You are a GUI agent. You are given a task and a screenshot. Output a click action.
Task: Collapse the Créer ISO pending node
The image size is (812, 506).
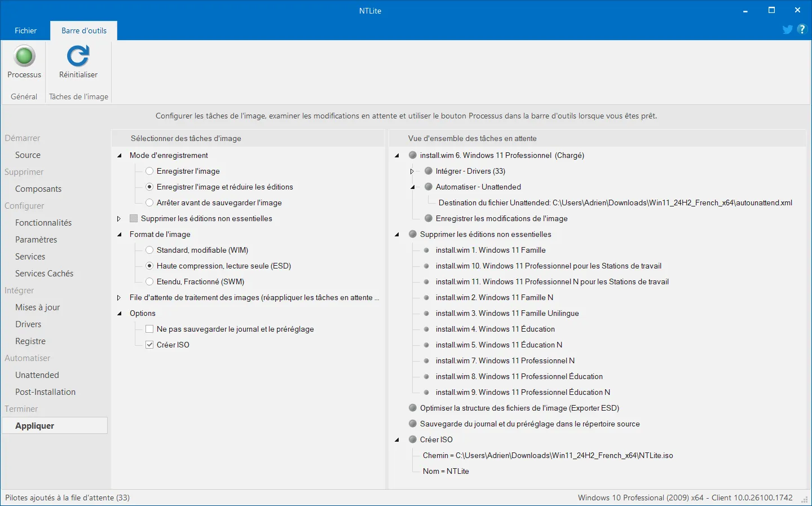click(x=397, y=439)
